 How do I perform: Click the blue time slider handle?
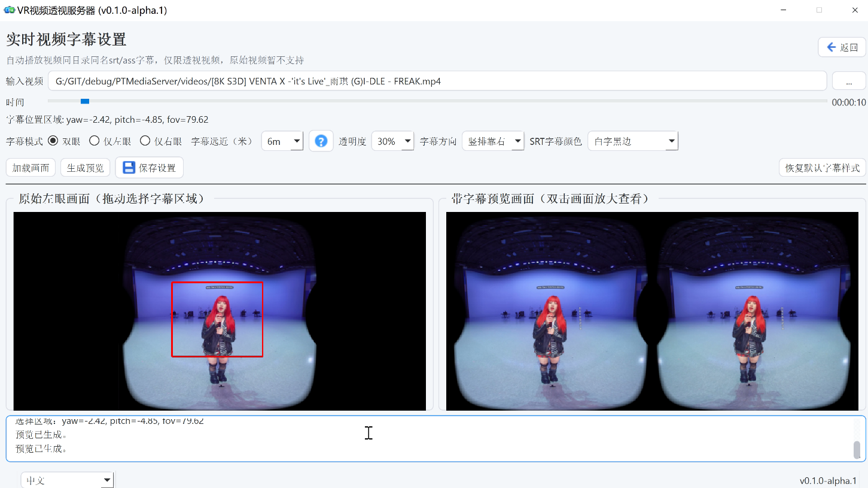pos(85,101)
